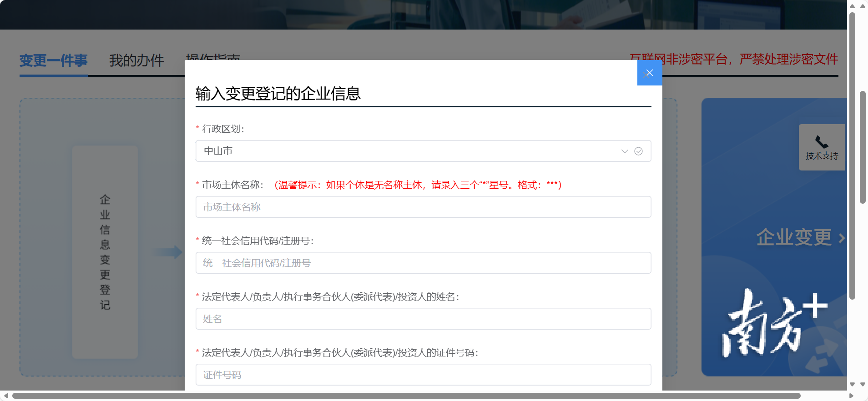This screenshot has width=868, height=401.
Task: Click the horizontal scrollbar right arrow
Action: pos(851,396)
